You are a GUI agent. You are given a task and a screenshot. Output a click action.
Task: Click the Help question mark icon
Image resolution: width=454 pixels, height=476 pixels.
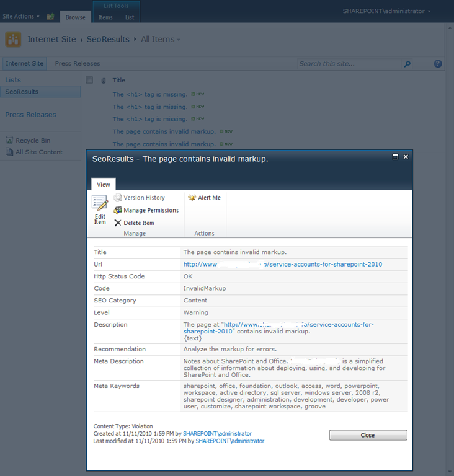438,63
